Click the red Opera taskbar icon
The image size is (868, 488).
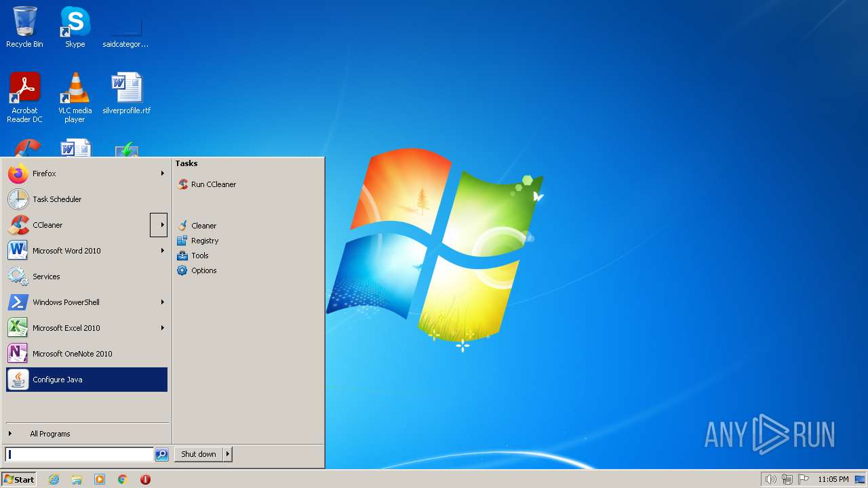145,479
